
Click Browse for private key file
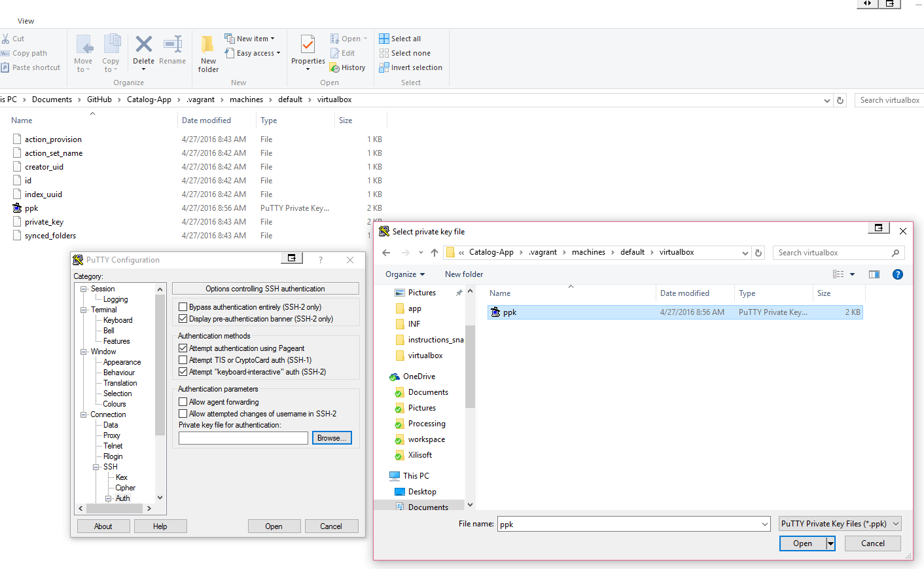(x=332, y=438)
